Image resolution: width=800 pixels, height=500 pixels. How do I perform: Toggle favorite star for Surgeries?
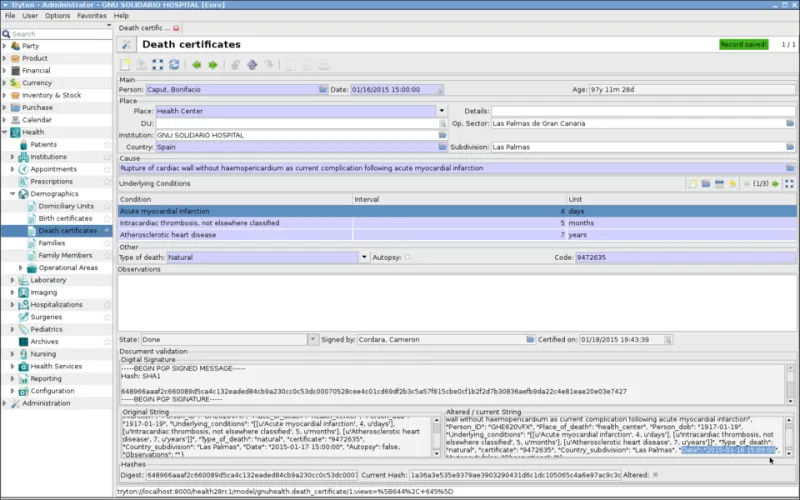click(107, 317)
